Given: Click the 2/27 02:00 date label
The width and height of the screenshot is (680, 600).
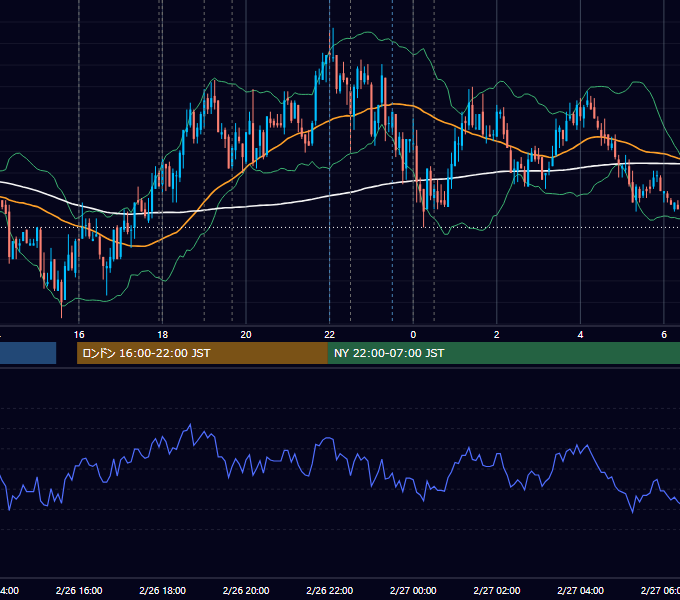Looking at the screenshot, I should [x=497, y=590].
